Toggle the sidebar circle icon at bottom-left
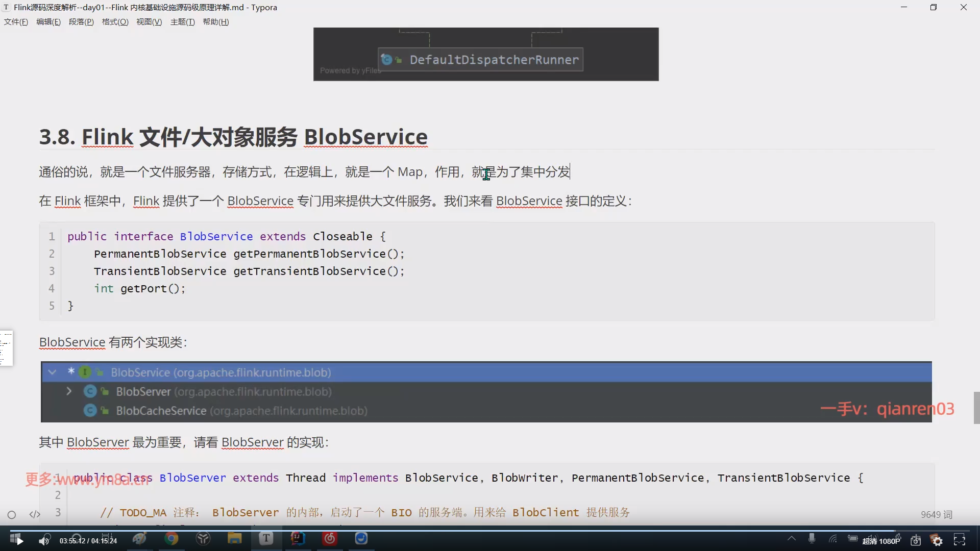Screen dimensions: 980x551 coord(12,515)
